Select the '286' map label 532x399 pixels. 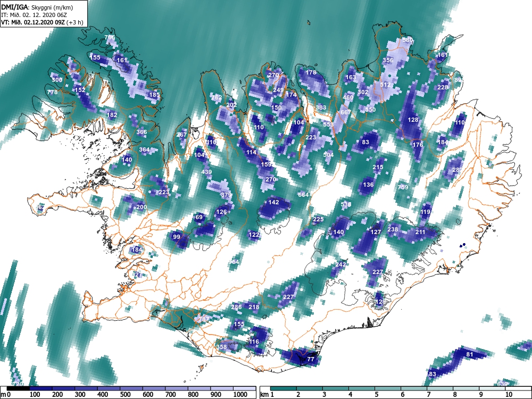[237, 307]
